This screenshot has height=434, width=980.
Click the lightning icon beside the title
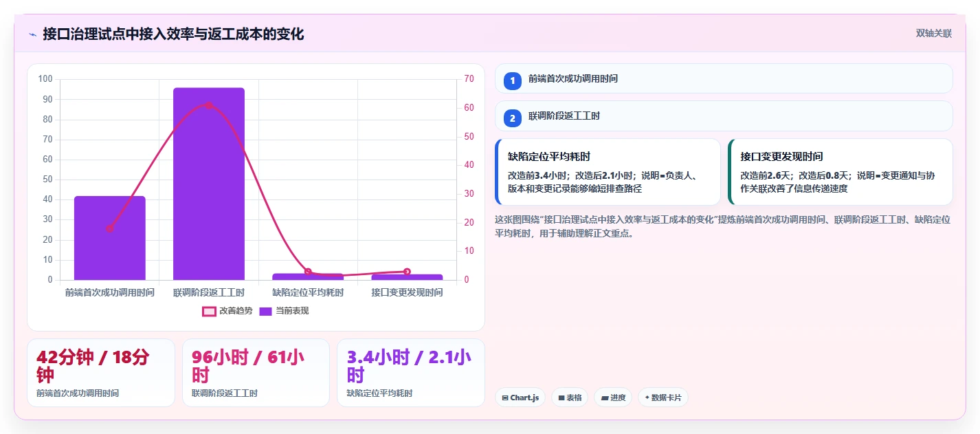coord(32,34)
